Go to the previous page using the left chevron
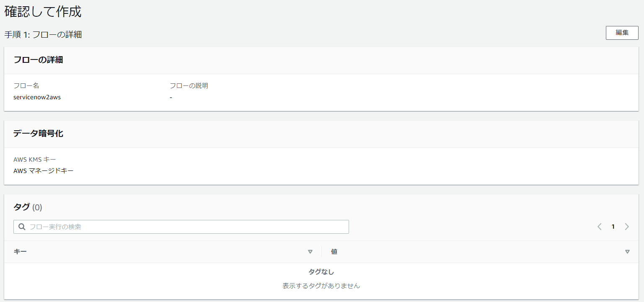Screen dimensions: 644x302 click(599, 227)
